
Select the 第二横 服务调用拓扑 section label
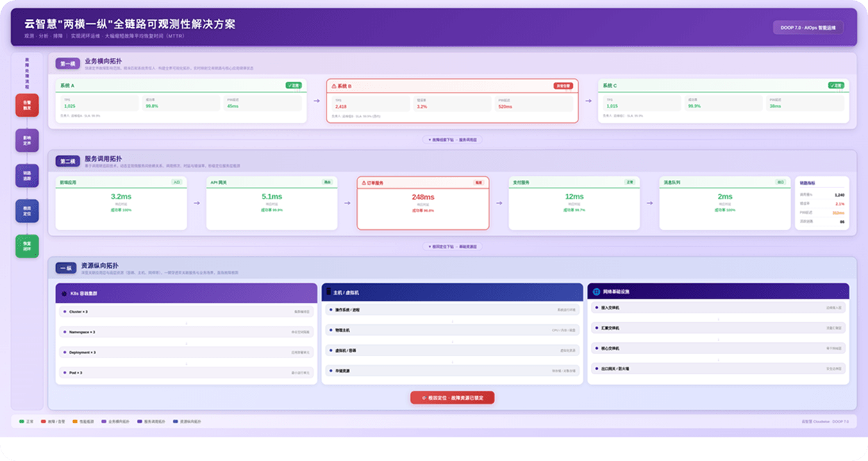pyautogui.click(x=69, y=160)
